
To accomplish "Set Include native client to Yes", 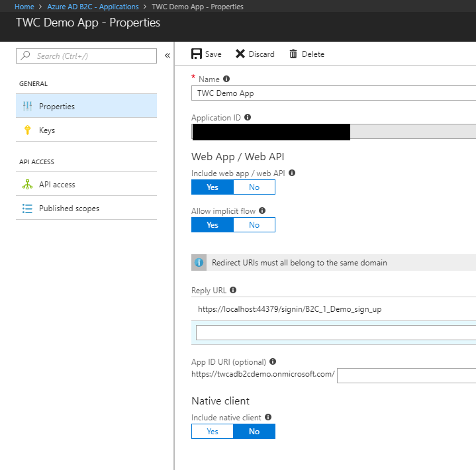I will [213, 431].
